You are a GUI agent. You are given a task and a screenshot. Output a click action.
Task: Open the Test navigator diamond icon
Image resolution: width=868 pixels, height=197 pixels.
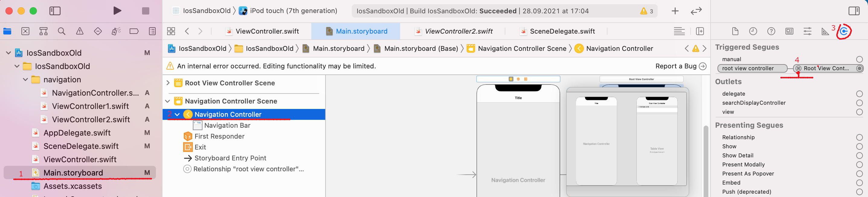point(98,31)
